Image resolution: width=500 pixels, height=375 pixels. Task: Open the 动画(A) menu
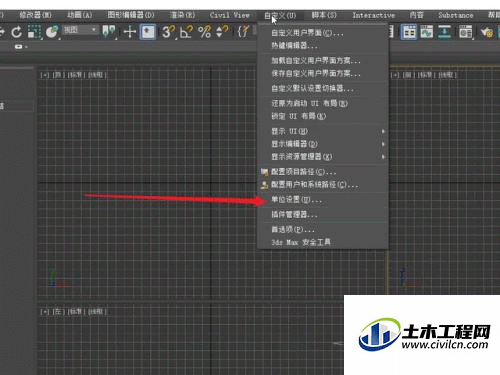[79, 15]
